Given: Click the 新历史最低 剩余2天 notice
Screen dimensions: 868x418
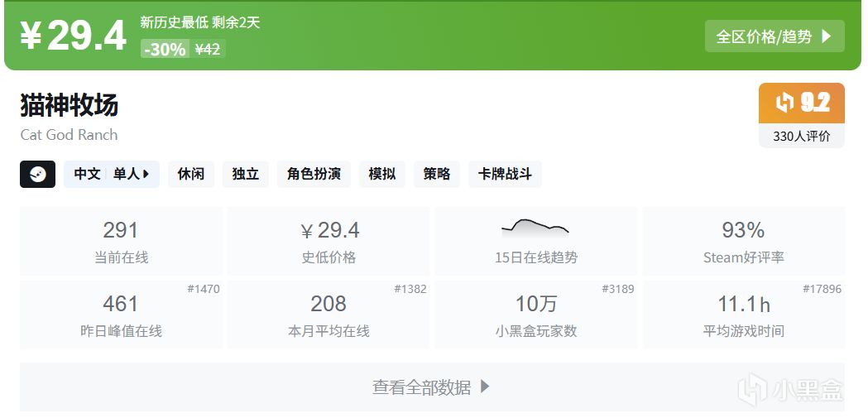Looking at the screenshot, I should 200,22.
